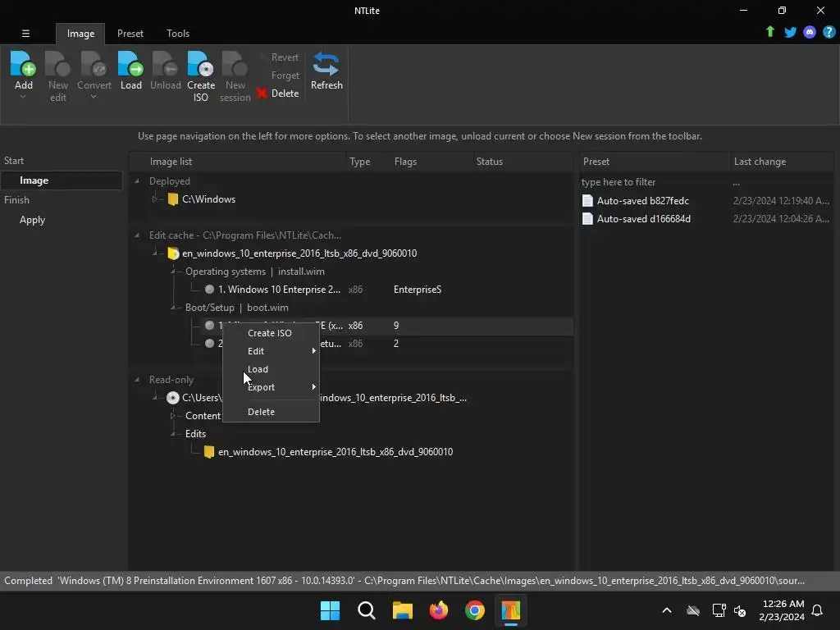Click the preset filter input field

(655, 182)
